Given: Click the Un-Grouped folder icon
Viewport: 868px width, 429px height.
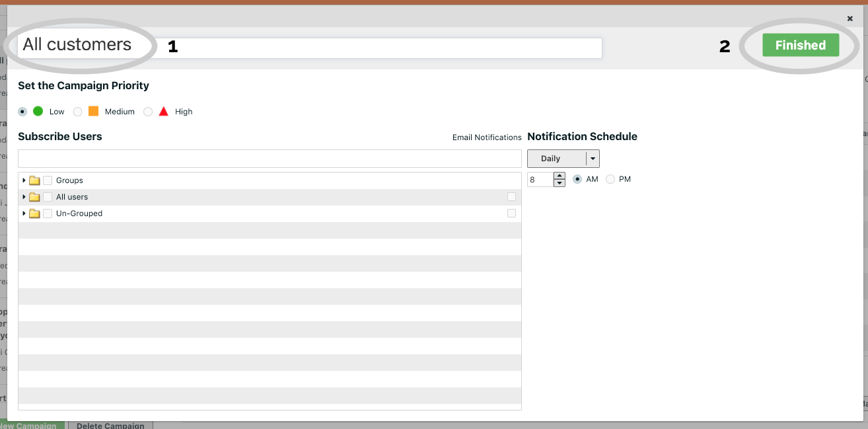Looking at the screenshot, I should pos(34,214).
